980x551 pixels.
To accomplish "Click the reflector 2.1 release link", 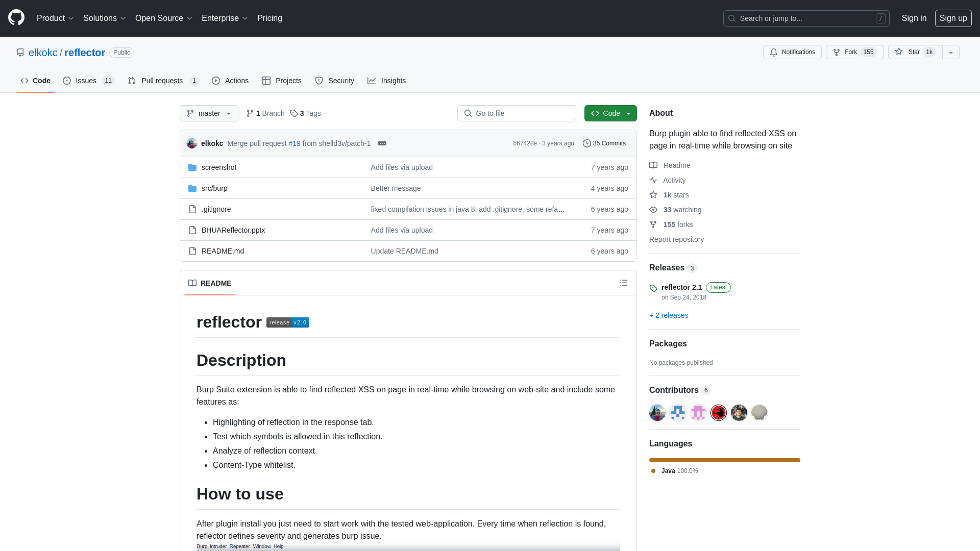I will [682, 287].
